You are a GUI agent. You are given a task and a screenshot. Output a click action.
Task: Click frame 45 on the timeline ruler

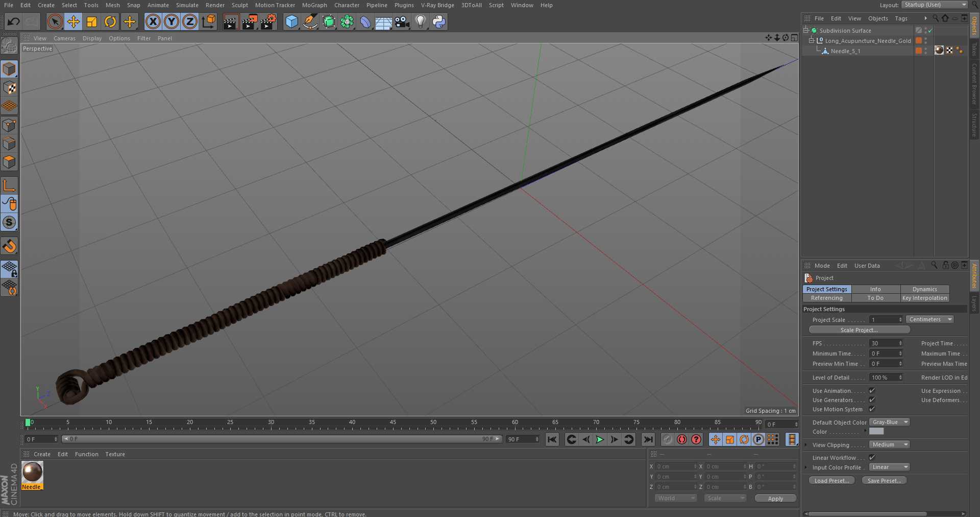pyautogui.click(x=393, y=422)
